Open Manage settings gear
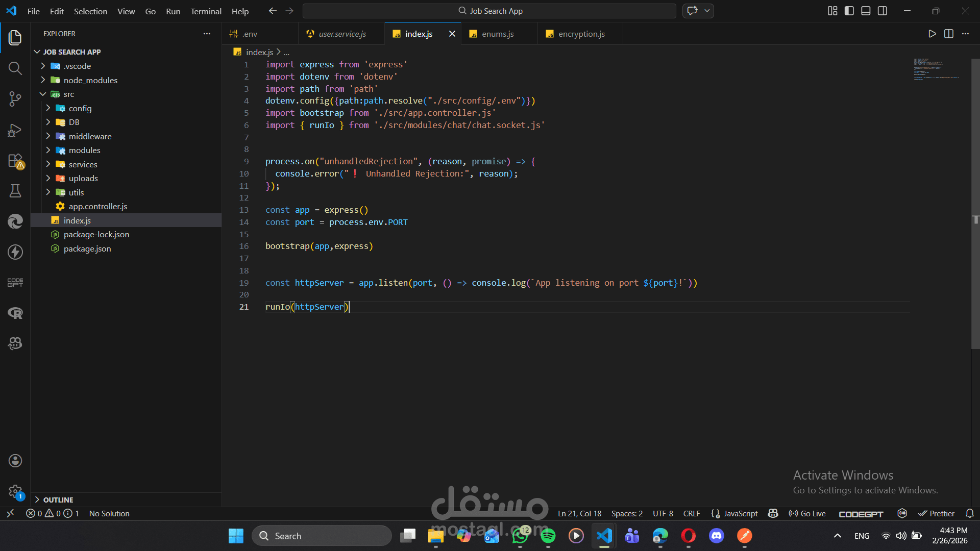This screenshot has height=551, width=980. click(x=15, y=491)
